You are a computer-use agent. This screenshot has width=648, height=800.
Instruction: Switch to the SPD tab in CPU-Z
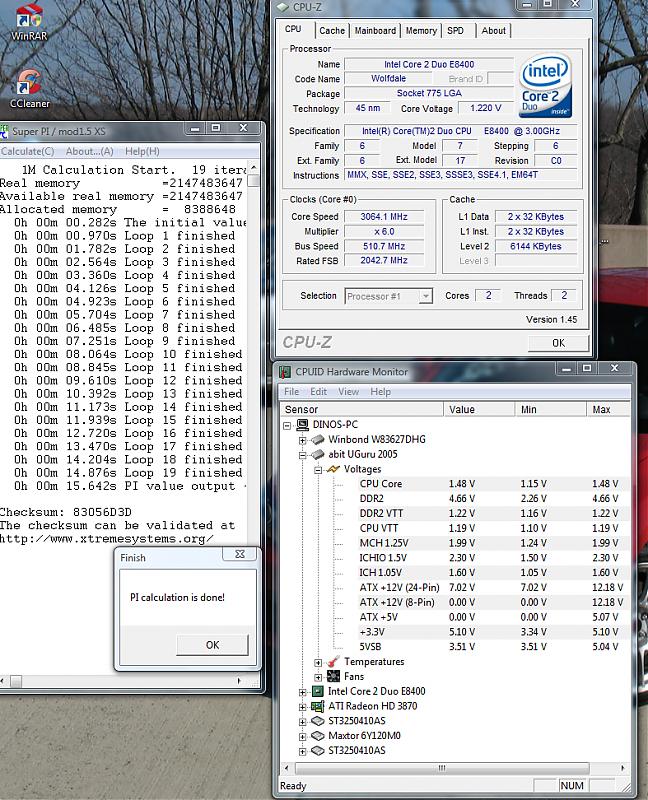click(x=456, y=31)
